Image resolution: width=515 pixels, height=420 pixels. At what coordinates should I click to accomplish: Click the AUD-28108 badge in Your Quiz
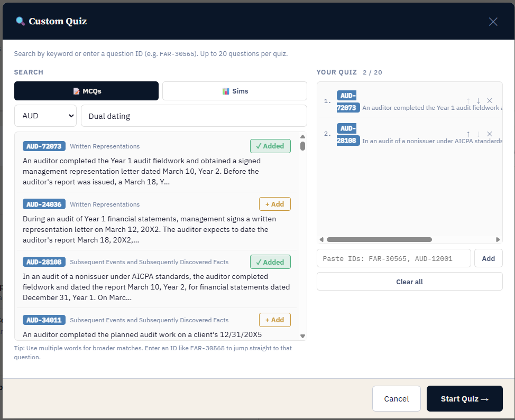[x=348, y=135]
